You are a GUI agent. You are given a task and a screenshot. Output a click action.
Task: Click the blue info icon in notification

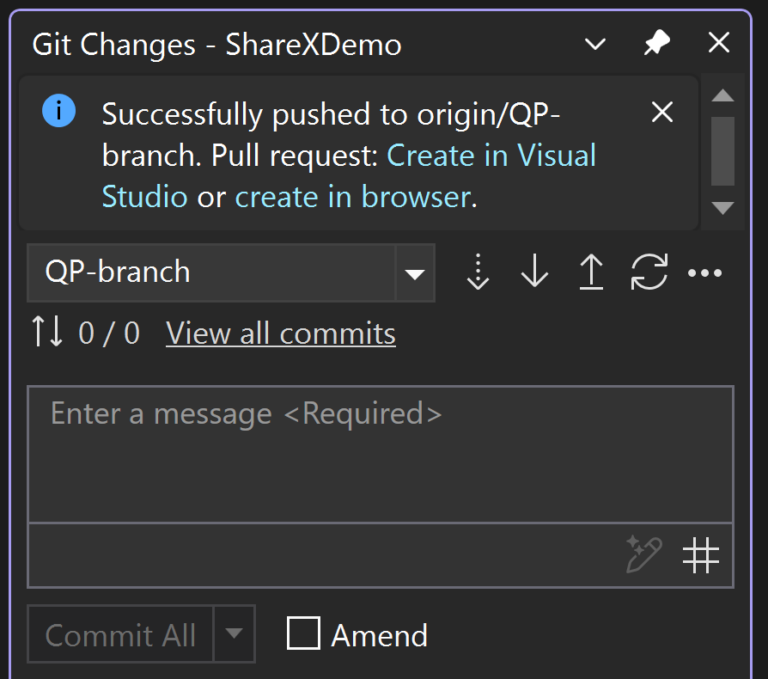coord(59,112)
